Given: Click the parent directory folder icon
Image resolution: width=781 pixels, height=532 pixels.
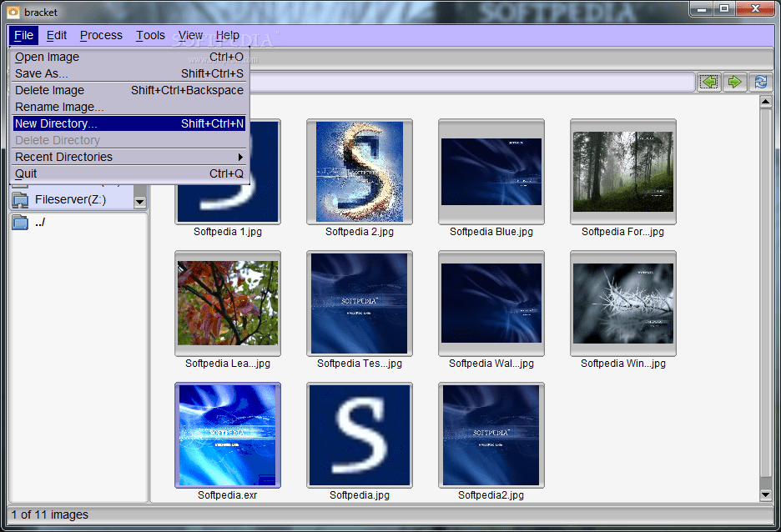Looking at the screenshot, I should click(x=20, y=222).
